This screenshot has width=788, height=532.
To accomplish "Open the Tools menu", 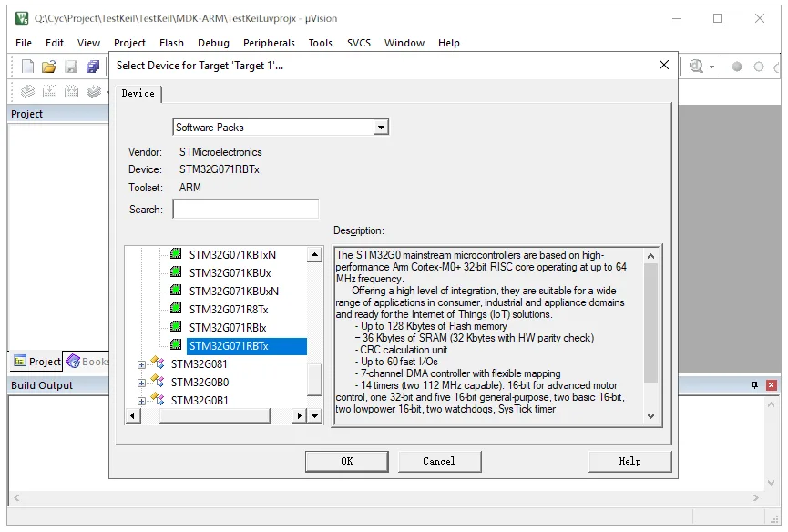I will click(x=320, y=43).
